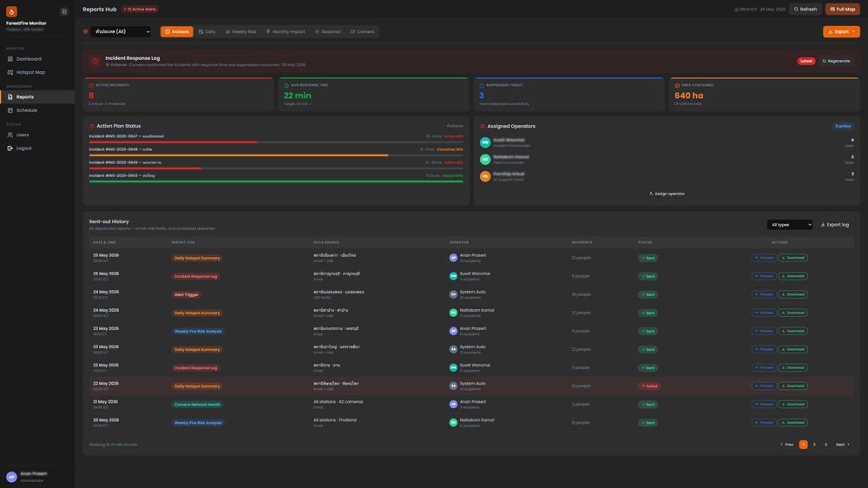The width and height of the screenshot is (868, 488).
Task: Click the Refresh button in the header
Action: tap(806, 9)
